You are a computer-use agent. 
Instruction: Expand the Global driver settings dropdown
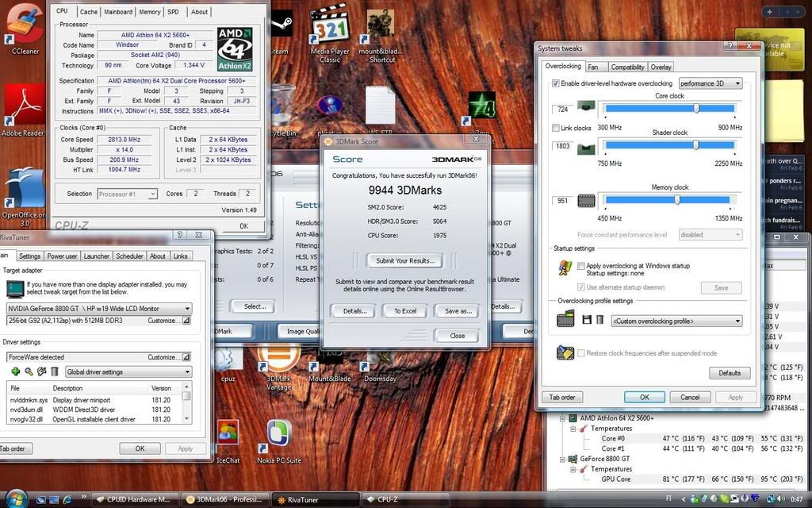click(128, 371)
